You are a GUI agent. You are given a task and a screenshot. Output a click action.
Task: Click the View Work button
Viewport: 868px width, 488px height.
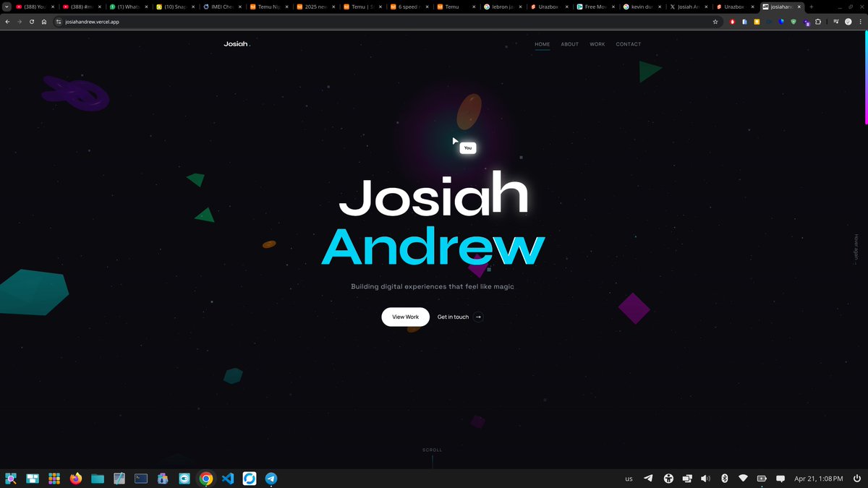point(406,317)
